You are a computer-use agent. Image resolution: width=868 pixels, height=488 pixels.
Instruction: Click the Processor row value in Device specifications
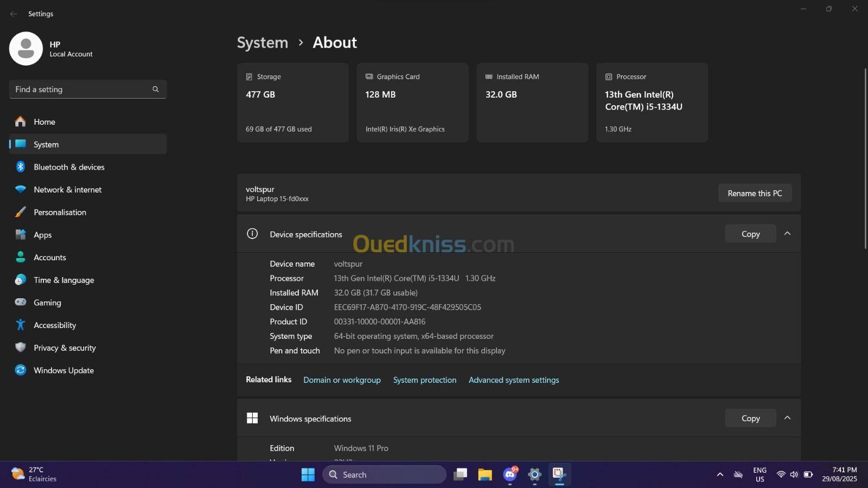pos(415,279)
